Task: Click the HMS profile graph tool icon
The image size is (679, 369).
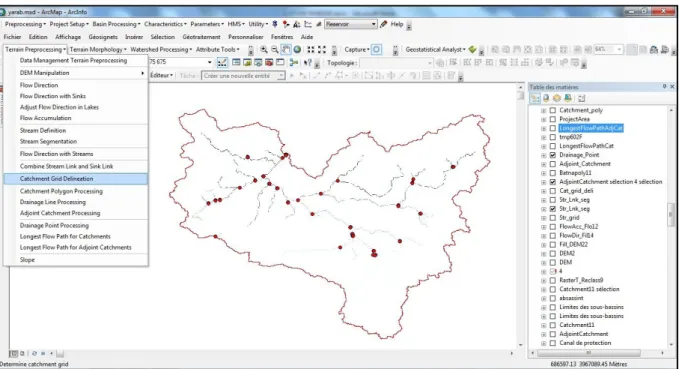Action: coord(308,24)
